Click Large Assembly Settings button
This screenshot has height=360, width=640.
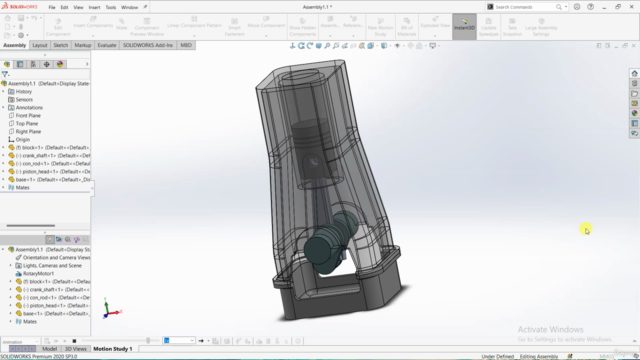(x=541, y=27)
